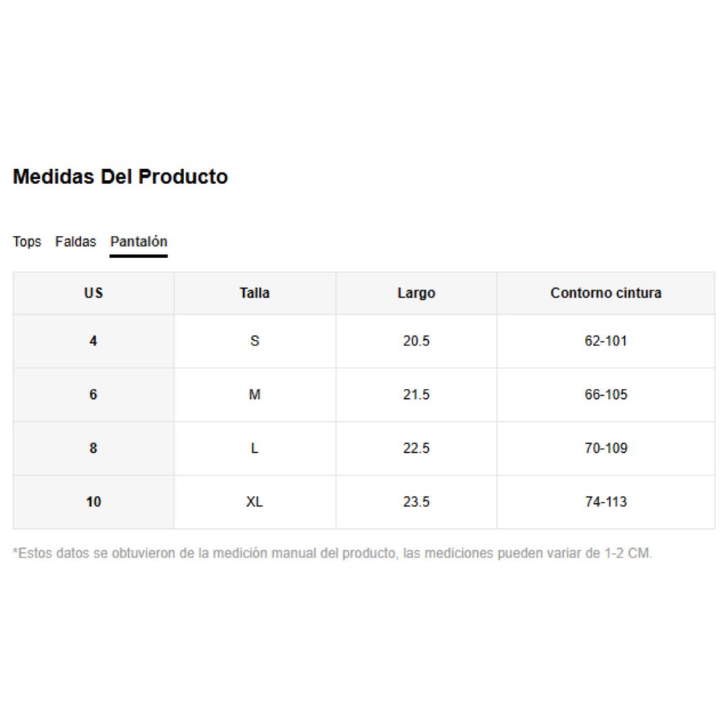Screen dimensions: 728x728
Task: Open the Faldas tab
Action: click(75, 242)
